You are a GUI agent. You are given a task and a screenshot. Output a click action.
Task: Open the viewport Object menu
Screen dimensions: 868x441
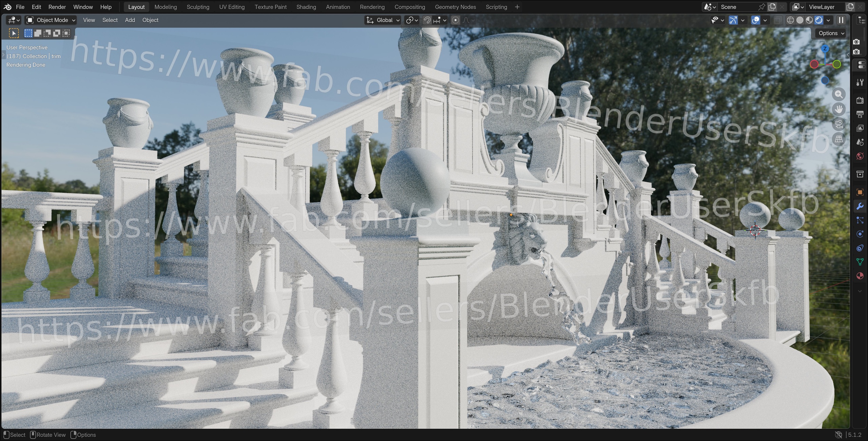(x=150, y=20)
